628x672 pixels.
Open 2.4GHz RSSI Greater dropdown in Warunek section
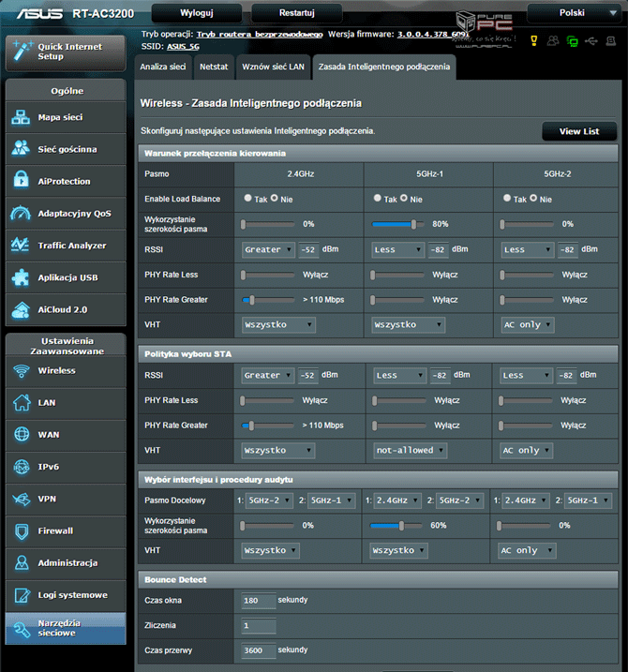point(266,250)
